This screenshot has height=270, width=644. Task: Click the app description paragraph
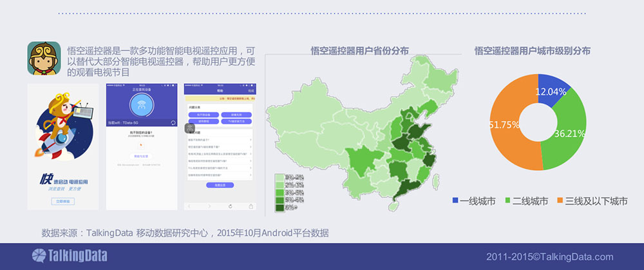click(x=162, y=62)
